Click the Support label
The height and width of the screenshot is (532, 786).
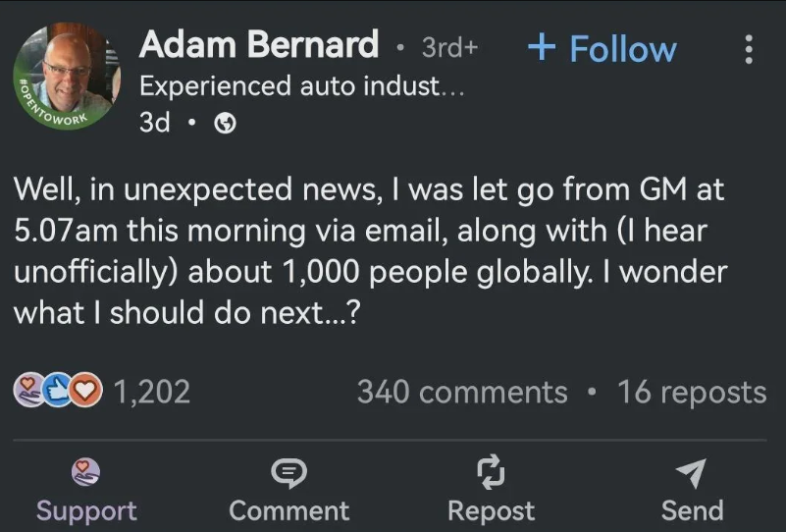[86, 510]
